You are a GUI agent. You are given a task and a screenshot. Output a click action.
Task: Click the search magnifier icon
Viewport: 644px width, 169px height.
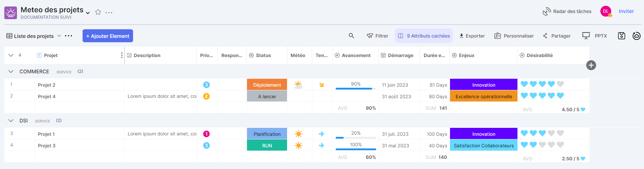pyautogui.click(x=351, y=36)
